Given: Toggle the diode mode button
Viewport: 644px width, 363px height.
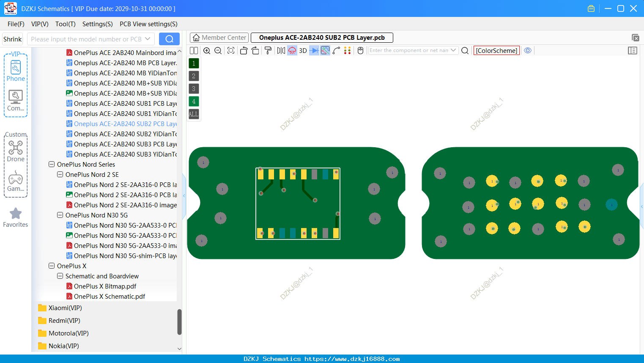Looking at the screenshot, I should tap(314, 50).
